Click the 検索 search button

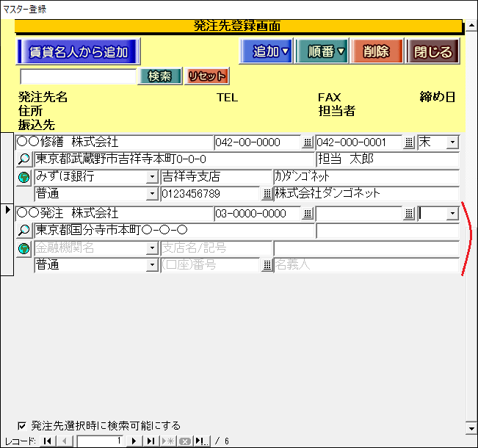click(x=159, y=76)
